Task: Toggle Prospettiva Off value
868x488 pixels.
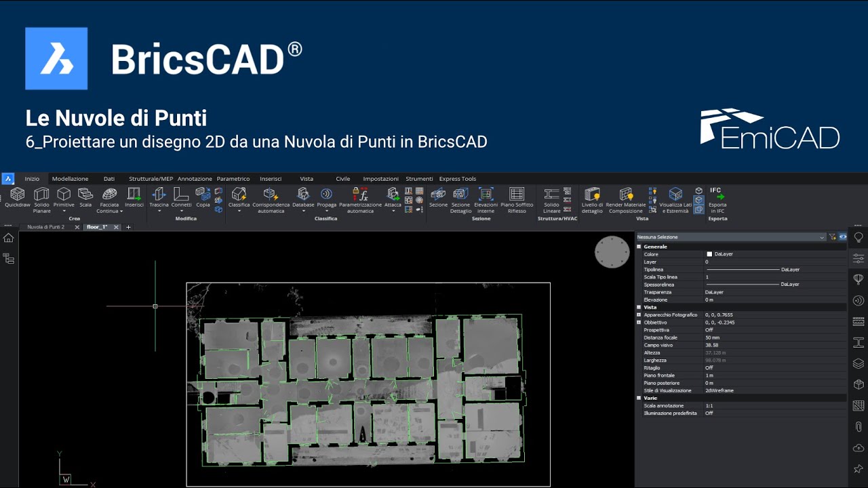Action: 709,330
